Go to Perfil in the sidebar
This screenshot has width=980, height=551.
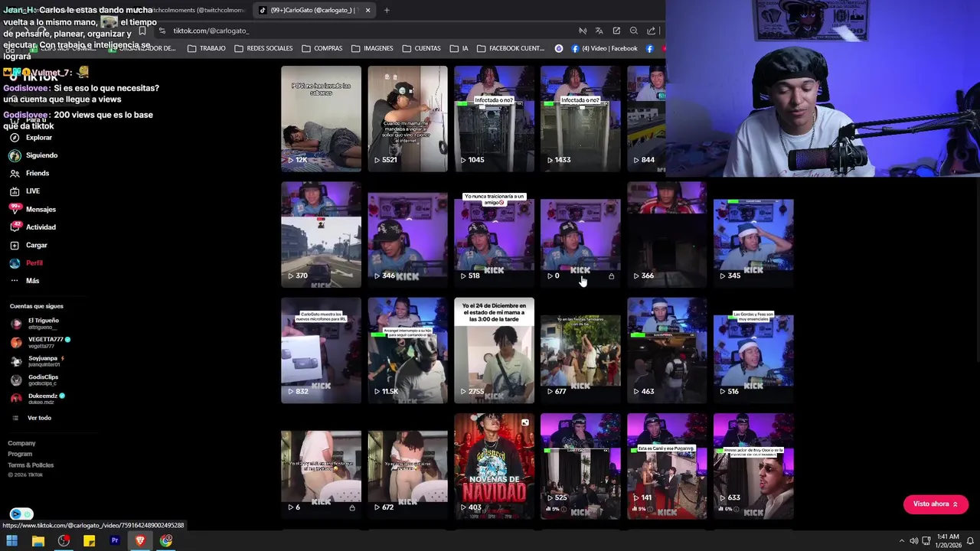pos(27,262)
